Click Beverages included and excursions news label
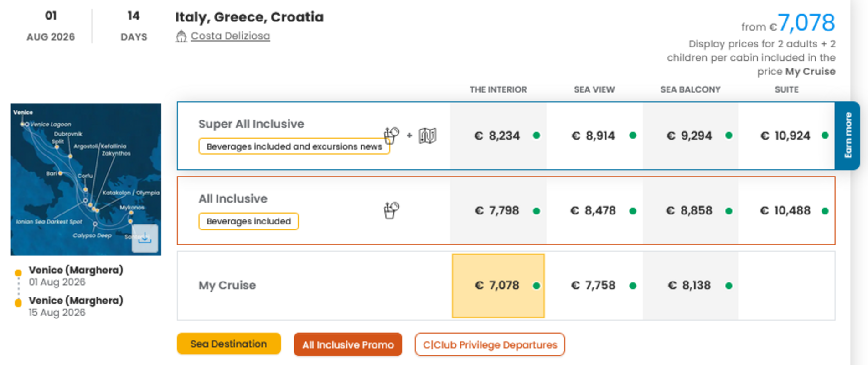The image size is (868, 365). tap(294, 146)
